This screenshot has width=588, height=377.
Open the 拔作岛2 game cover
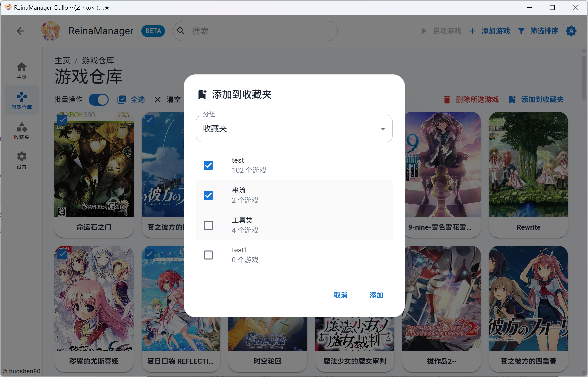[442, 298]
